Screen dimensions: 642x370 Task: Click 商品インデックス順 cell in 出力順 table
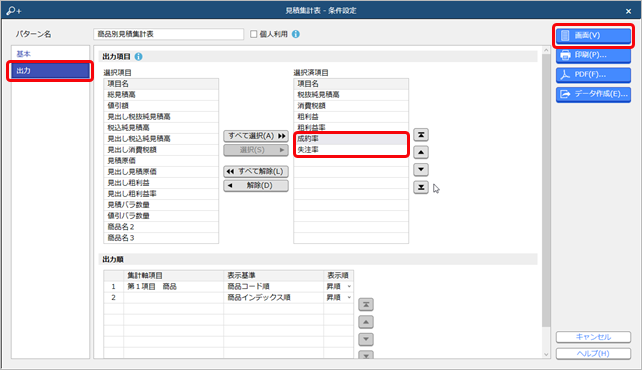[x=274, y=298]
